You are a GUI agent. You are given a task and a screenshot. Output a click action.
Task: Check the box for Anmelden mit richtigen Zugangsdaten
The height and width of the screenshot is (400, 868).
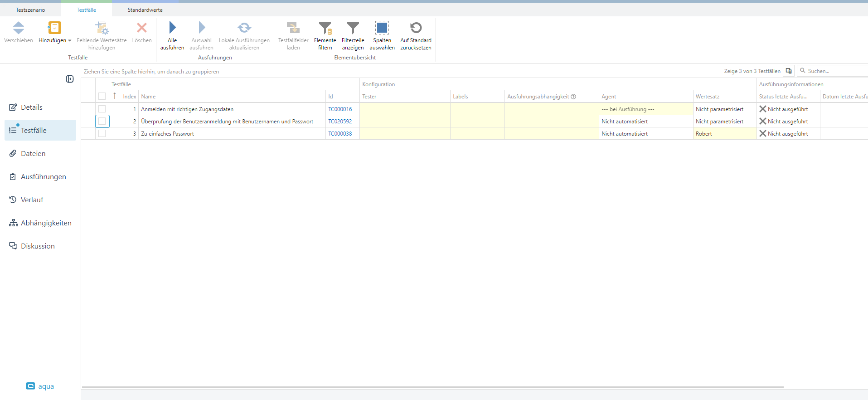pos(102,109)
